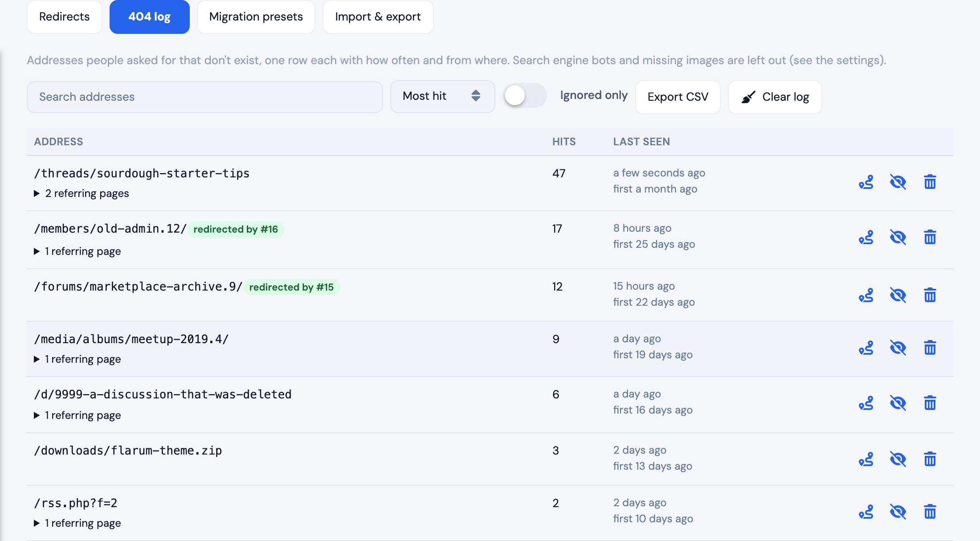The width and height of the screenshot is (980, 541).
Task: Expand referring page for /d/9999-a-discussion-that-was-deleted
Action: pos(78,415)
